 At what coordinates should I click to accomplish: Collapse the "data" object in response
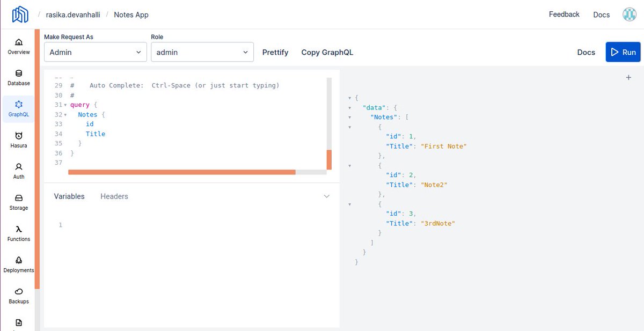click(350, 108)
